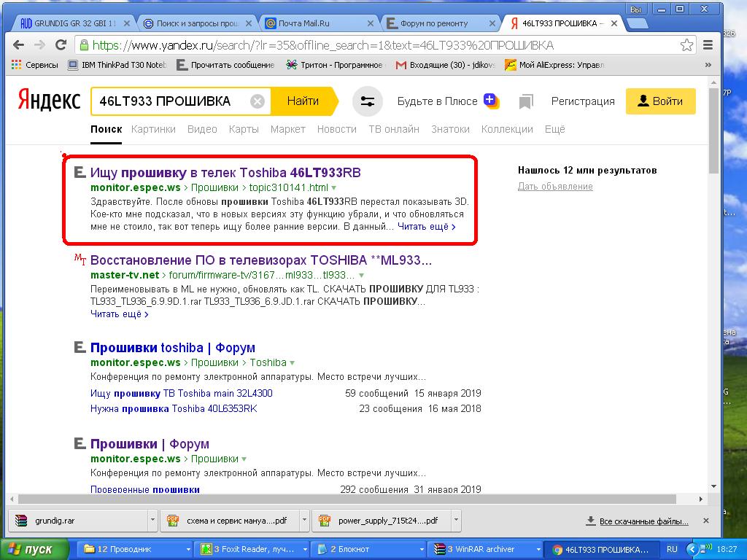Open the Пуск start button
The height and width of the screenshot is (560, 747).
(x=33, y=549)
